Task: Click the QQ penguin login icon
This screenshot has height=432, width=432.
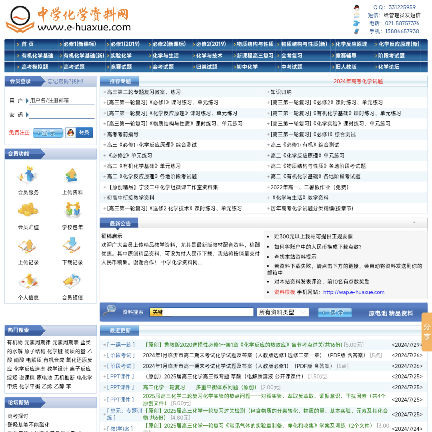Action: click(70, 133)
